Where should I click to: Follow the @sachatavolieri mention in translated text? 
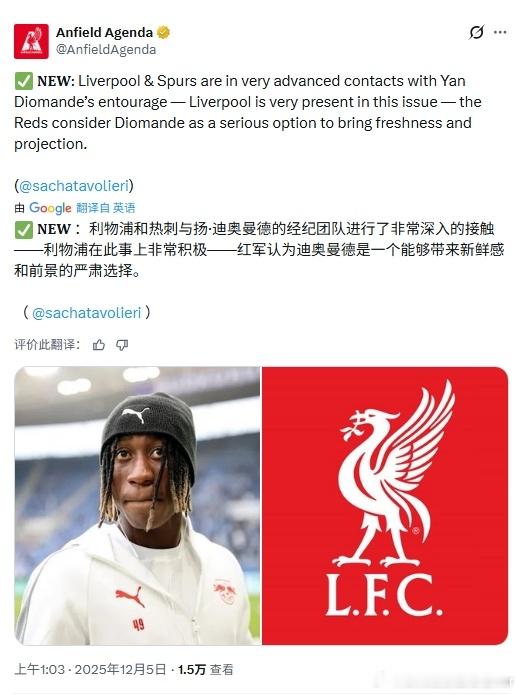[x=86, y=313]
